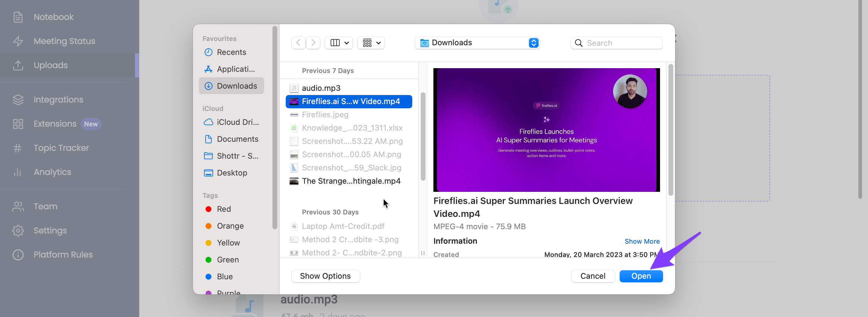Go back with the left chevron button
The image size is (868, 317).
[298, 43]
